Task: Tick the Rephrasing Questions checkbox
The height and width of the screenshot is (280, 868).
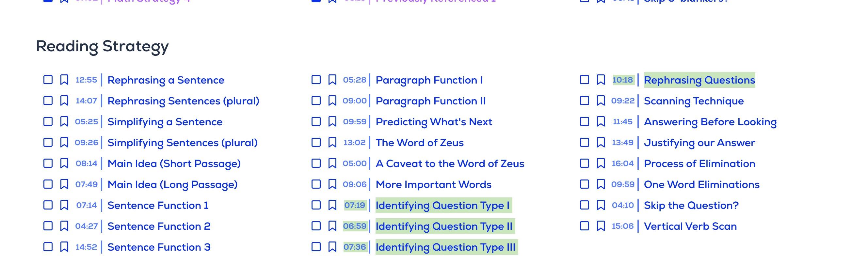Action: 584,80
